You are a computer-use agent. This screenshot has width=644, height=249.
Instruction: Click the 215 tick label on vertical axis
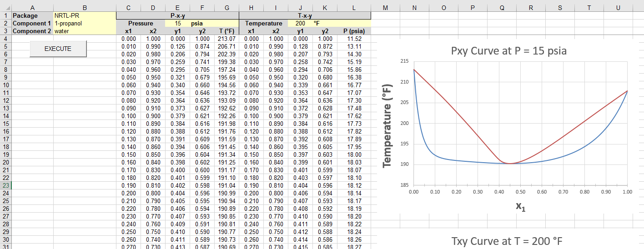(404, 61)
